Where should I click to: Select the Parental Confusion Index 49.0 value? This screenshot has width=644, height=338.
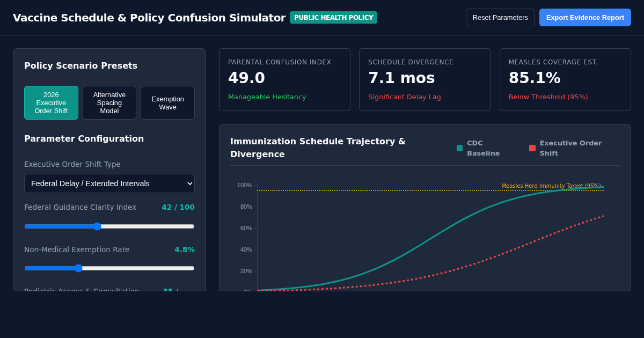tap(246, 78)
